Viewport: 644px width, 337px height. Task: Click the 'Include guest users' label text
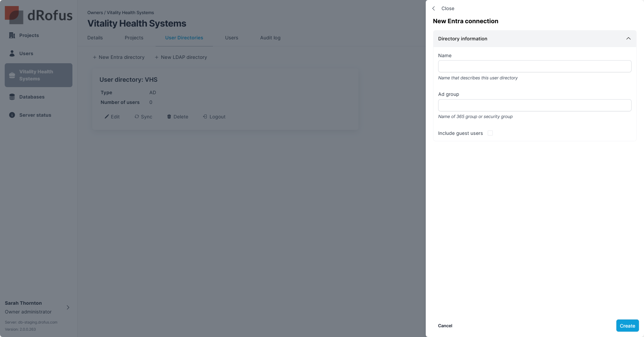[x=460, y=133]
